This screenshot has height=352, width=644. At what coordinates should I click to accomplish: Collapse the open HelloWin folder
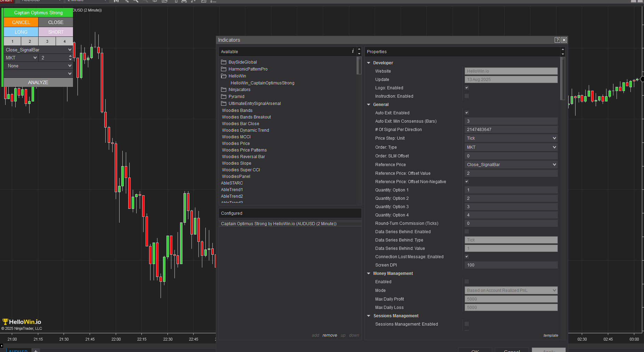pos(224,76)
